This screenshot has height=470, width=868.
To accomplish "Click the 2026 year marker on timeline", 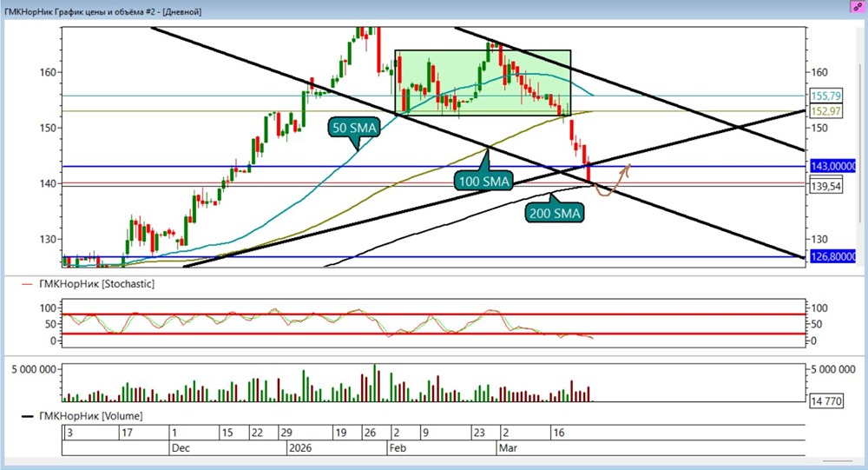I will click(300, 447).
